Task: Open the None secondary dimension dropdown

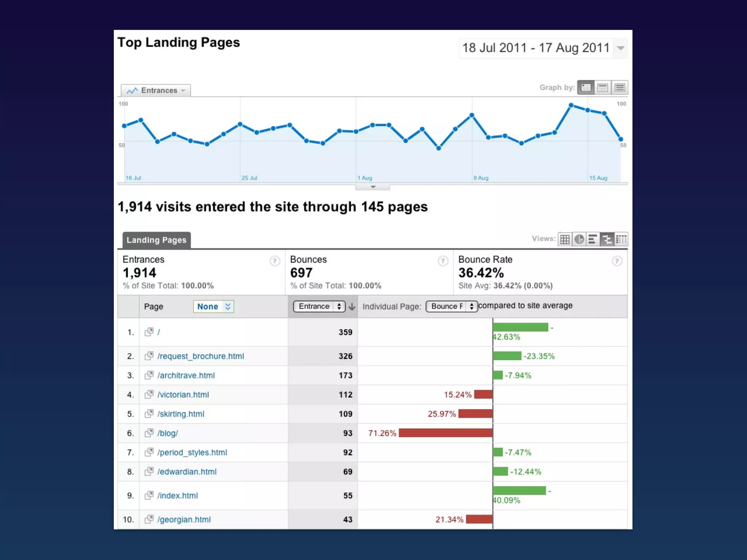Action: pos(213,307)
